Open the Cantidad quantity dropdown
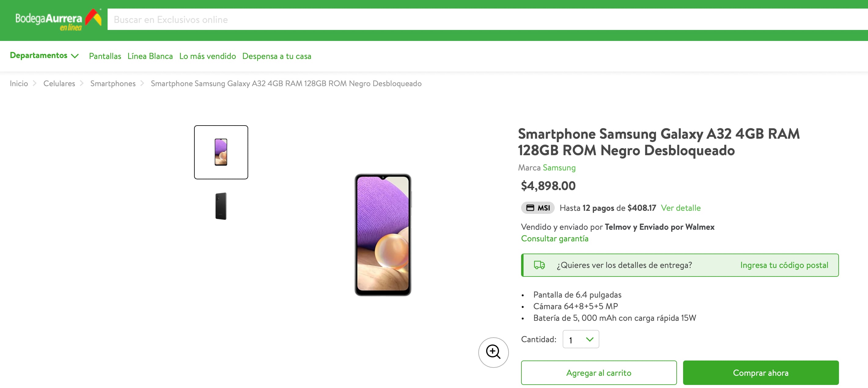This screenshot has width=868, height=388. pos(581,339)
